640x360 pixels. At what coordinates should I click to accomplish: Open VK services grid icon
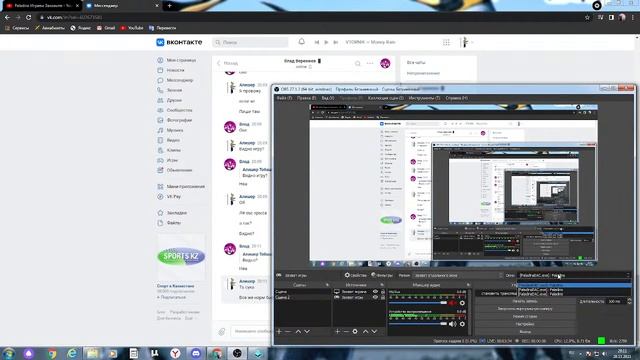pos(447,42)
